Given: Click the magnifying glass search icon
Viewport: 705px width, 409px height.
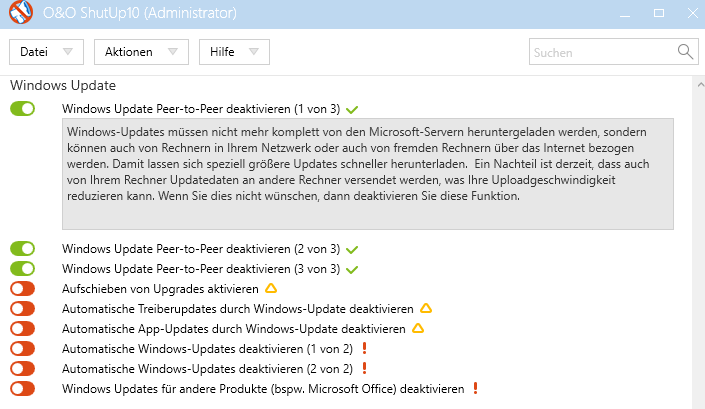Looking at the screenshot, I should [685, 52].
